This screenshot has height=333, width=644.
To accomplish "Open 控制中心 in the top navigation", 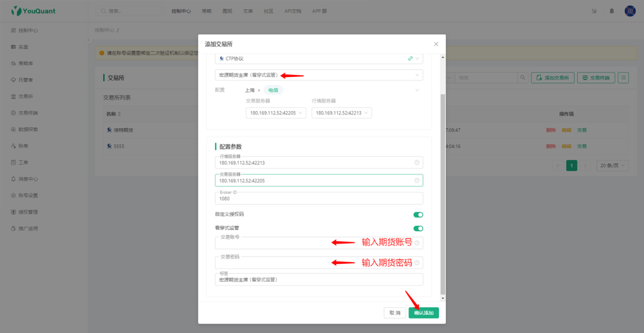I will coord(181,11).
